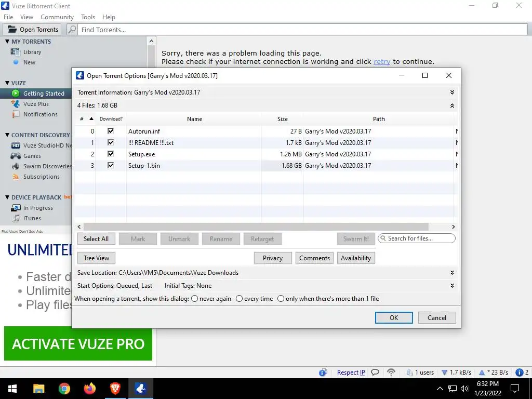This screenshot has width=532, height=399.
Task: Open Vuze Plus sidebar icon
Action: 15,103
